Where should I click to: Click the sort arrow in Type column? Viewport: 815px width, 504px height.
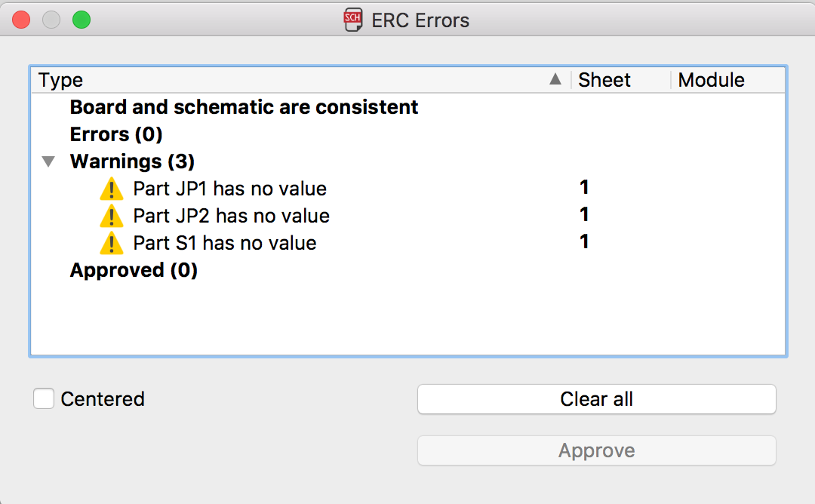point(555,79)
